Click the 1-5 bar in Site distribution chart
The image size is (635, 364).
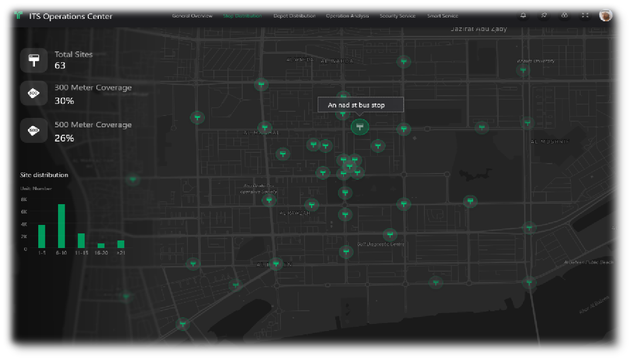[x=42, y=236]
